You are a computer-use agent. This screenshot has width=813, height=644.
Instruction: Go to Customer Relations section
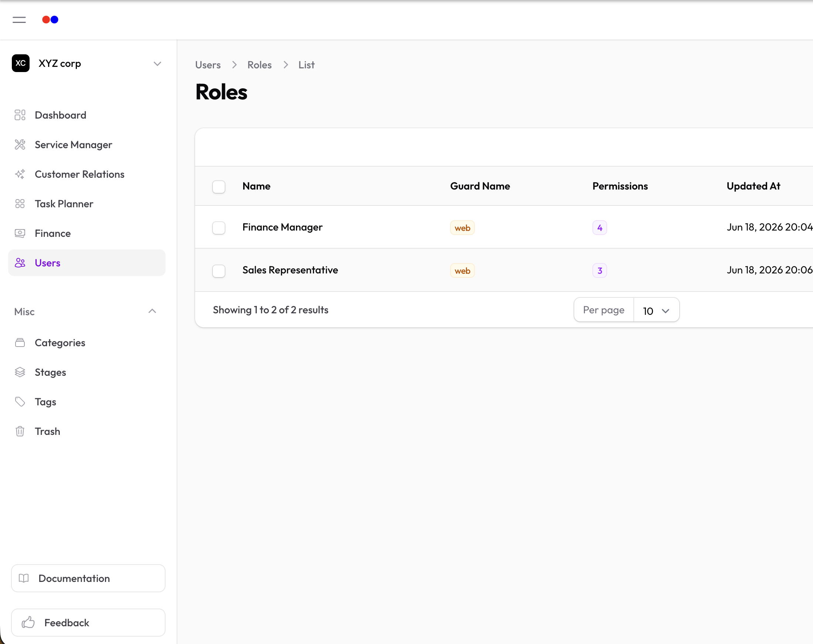coord(87,174)
